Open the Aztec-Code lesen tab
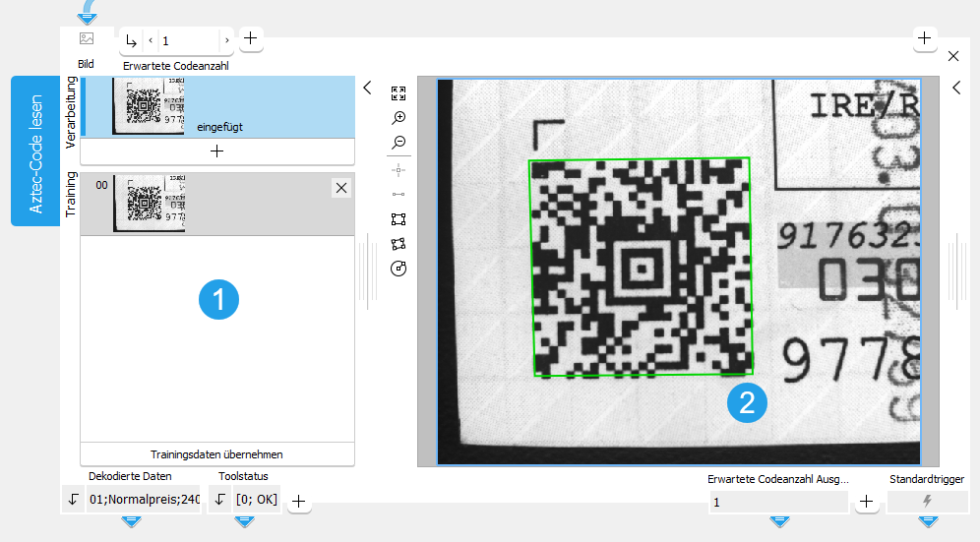This screenshot has height=542, width=980. [x=35, y=151]
